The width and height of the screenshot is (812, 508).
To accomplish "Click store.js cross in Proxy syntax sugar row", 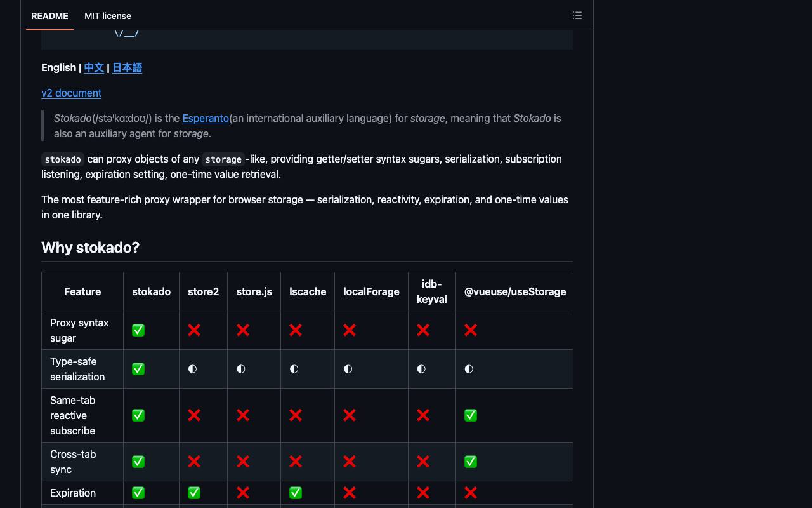I will point(242,330).
